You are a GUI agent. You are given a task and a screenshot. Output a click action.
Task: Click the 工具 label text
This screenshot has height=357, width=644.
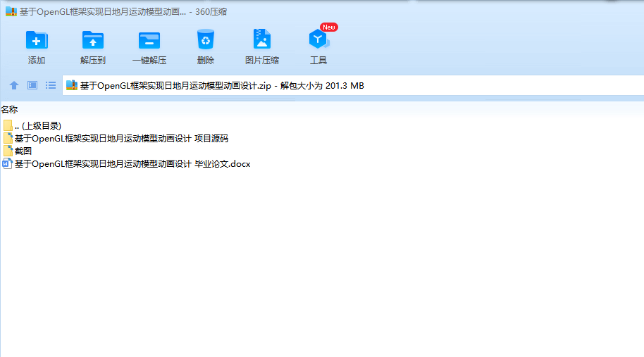[318, 61]
